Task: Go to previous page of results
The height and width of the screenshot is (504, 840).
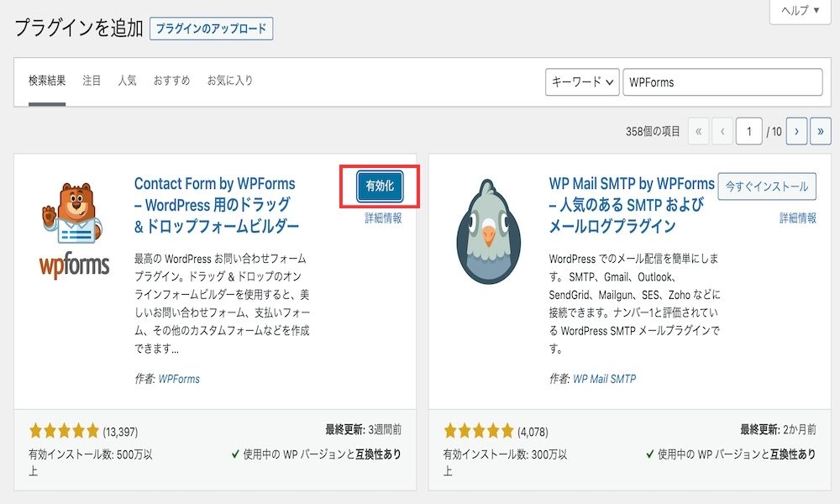Action: click(x=722, y=131)
